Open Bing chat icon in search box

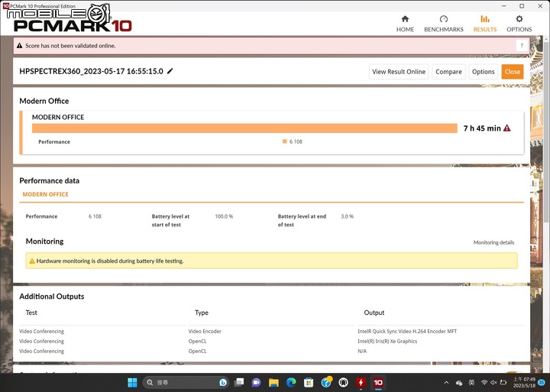223,383
